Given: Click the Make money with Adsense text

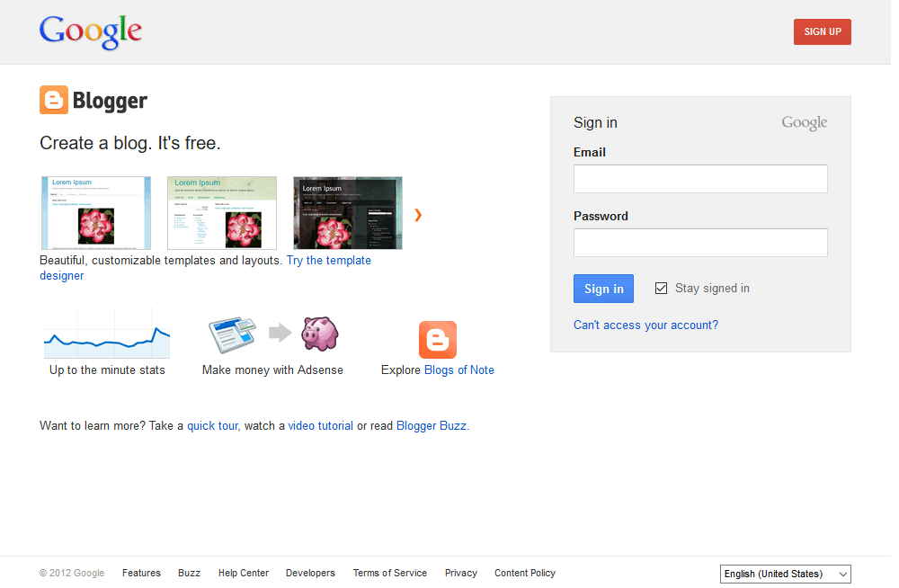Looking at the screenshot, I should point(273,370).
